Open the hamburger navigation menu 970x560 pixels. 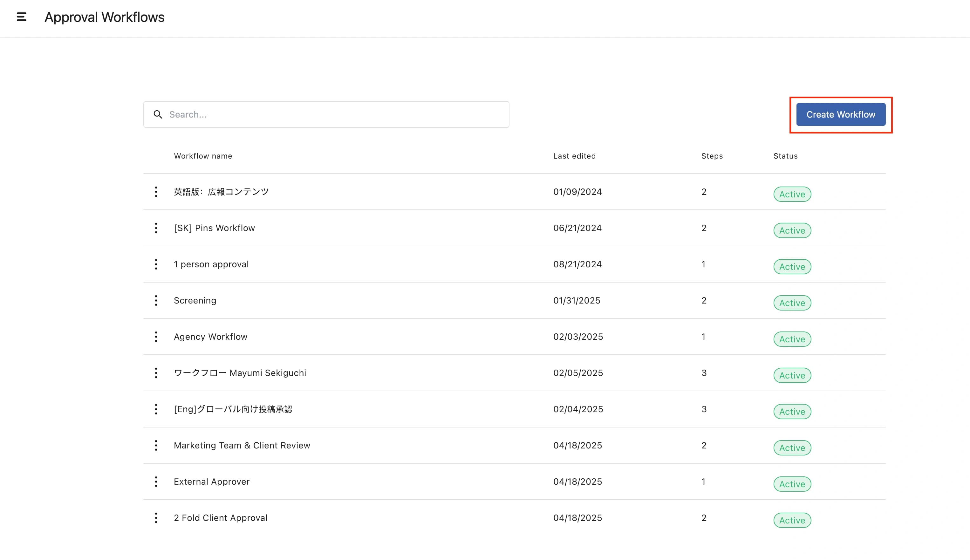[22, 17]
